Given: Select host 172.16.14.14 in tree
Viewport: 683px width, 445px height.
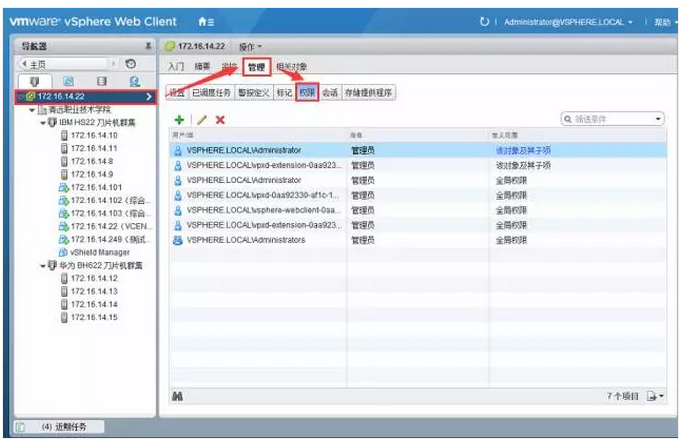Looking at the screenshot, I should click(94, 304).
